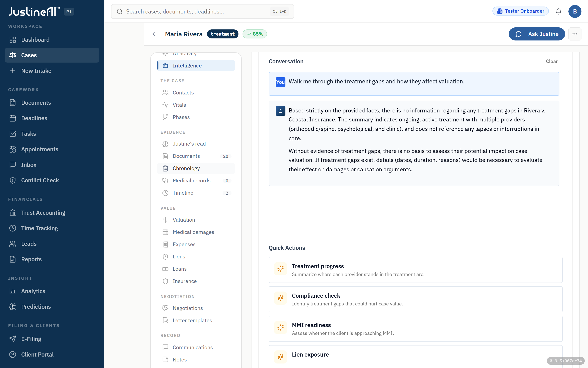
Task: Click the Ask Justine button
Action: [x=537, y=34]
